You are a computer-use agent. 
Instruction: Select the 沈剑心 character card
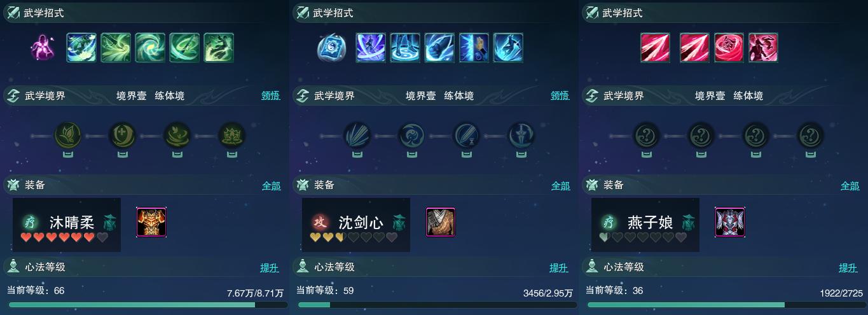[x=356, y=225]
